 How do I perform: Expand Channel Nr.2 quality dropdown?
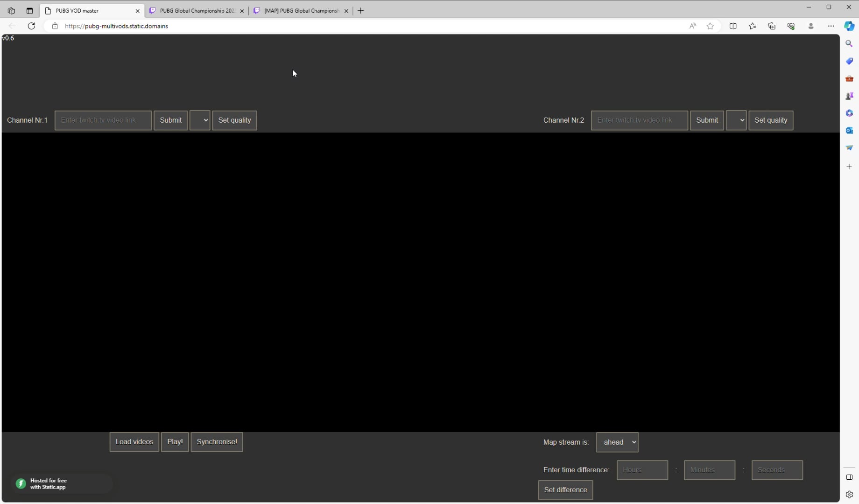(736, 120)
